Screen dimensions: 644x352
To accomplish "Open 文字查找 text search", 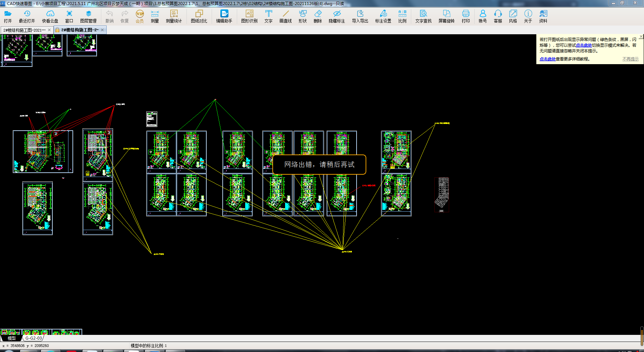I will (x=423, y=16).
